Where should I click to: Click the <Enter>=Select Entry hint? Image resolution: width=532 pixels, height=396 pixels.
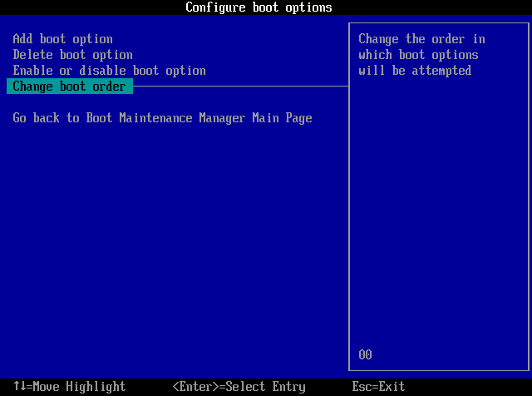tap(239, 387)
